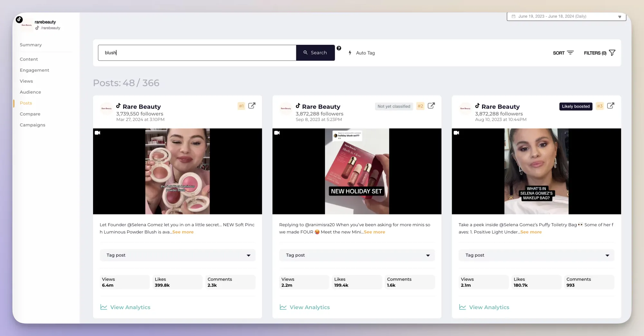The image size is (644, 336).
Task: Expand Tag post dropdown on post #1
Action: (178, 255)
